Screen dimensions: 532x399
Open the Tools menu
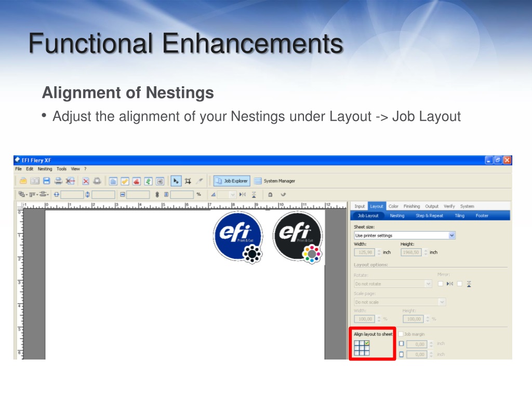[x=61, y=169]
